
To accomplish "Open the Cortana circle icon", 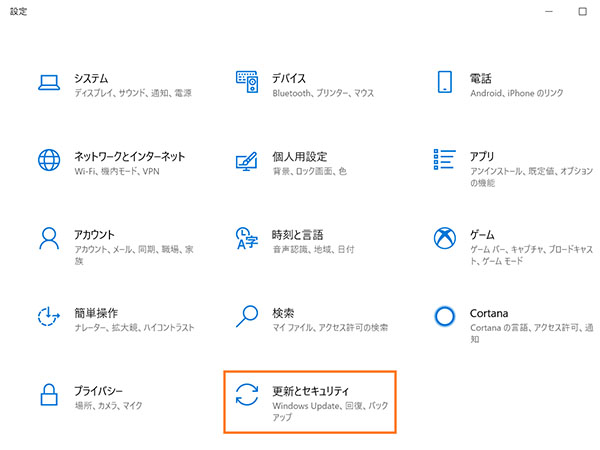I will tap(445, 316).
